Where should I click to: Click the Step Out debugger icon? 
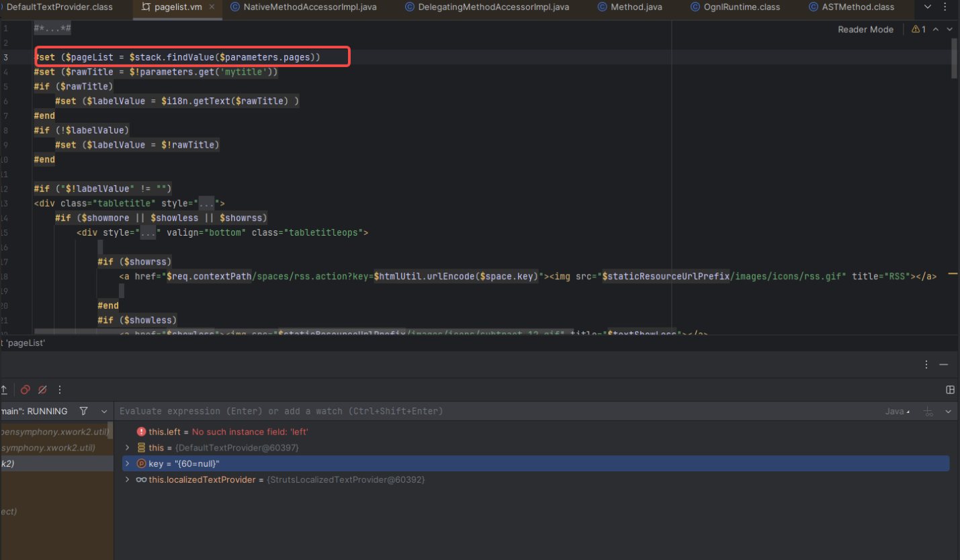[x=3, y=389]
